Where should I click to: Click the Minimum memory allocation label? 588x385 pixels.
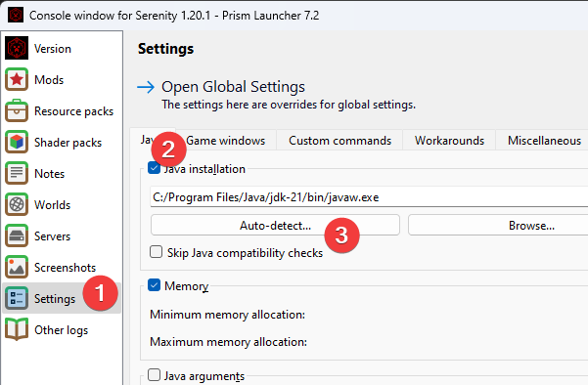[227, 315]
